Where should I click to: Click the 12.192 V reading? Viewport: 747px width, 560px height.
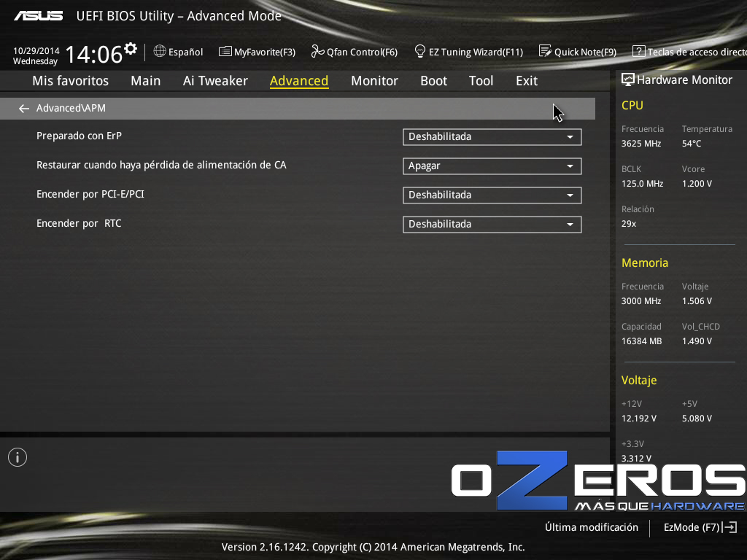coord(639,418)
